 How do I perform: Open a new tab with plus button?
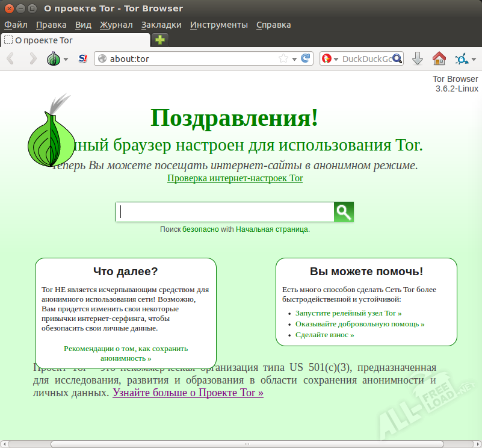pyautogui.click(x=160, y=40)
